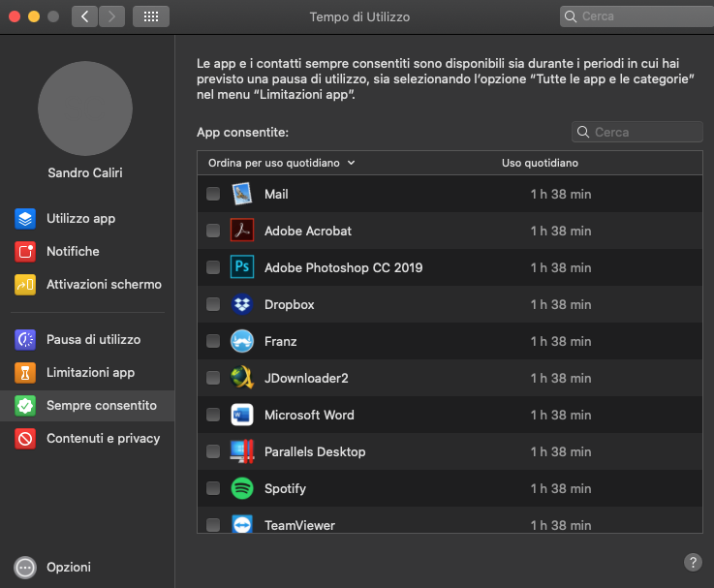Enable the Dropbox checkbox

pyautogui.click(x=213, y=304)
